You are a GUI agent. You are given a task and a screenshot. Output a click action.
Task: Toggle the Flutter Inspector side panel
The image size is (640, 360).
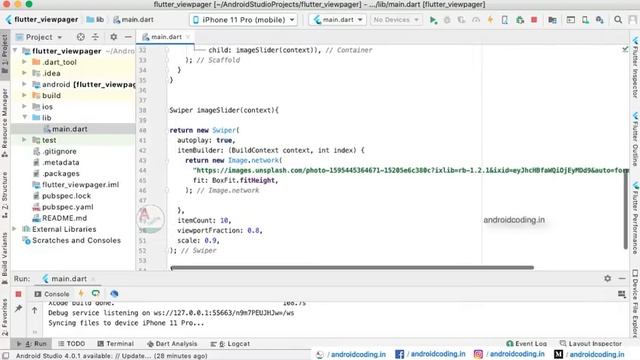point(635,68)
